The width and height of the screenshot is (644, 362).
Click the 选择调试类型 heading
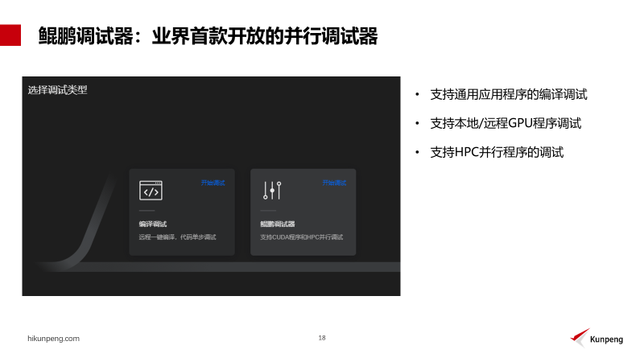pyautogui.click(x=57, y=90)
